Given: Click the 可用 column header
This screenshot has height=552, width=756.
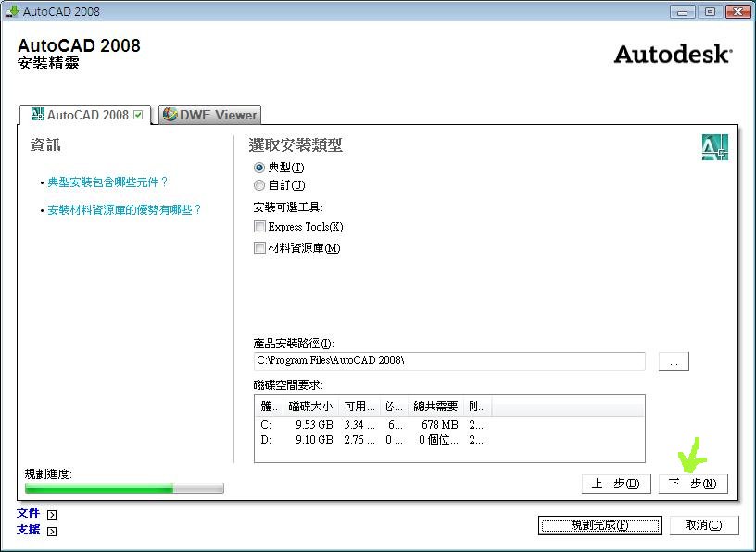Looking at the screenshot, I should tap(359, 407).
